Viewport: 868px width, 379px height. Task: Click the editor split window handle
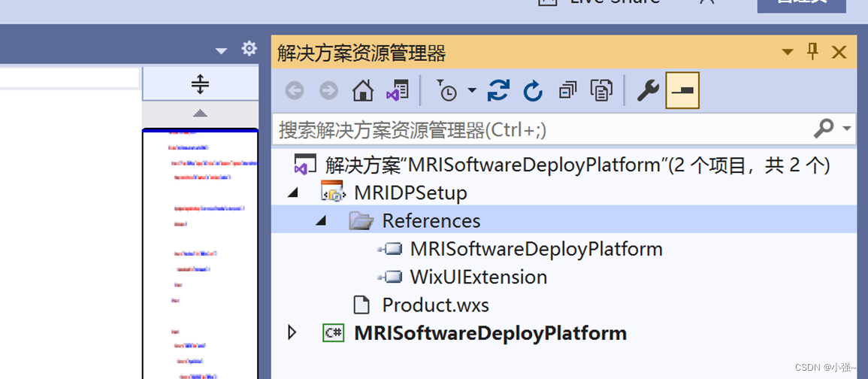[x=200, y=84]
